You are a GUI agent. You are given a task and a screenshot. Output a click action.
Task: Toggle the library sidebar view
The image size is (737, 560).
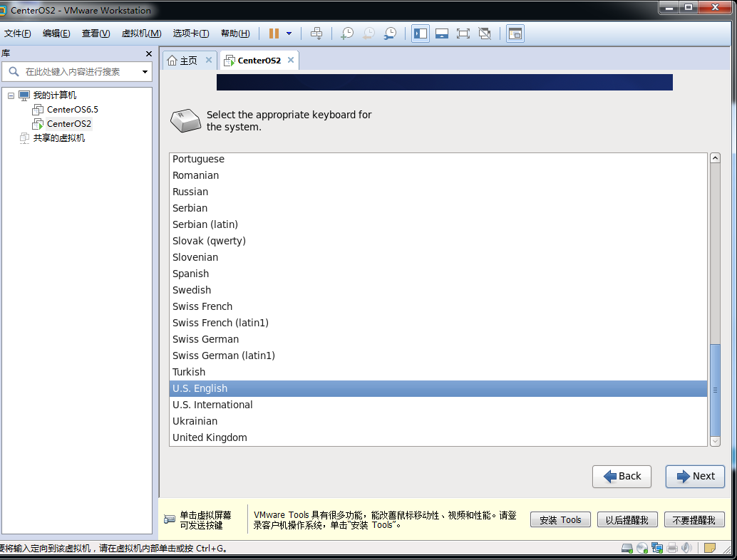[x=421, y=33]
